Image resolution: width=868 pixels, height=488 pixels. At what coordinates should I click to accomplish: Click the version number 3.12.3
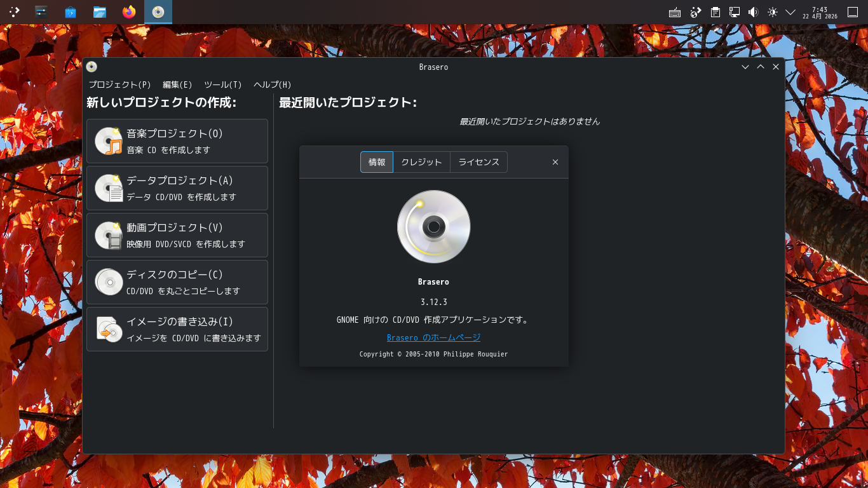point(434,302)
